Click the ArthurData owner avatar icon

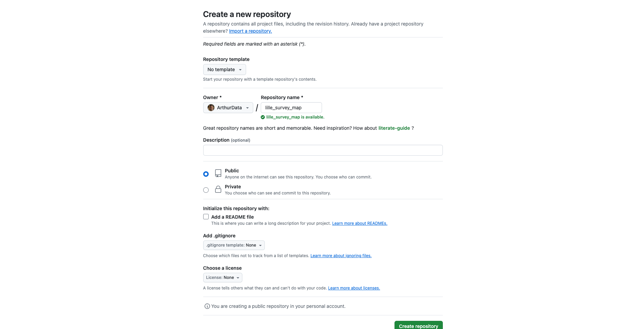coord(211,108)
